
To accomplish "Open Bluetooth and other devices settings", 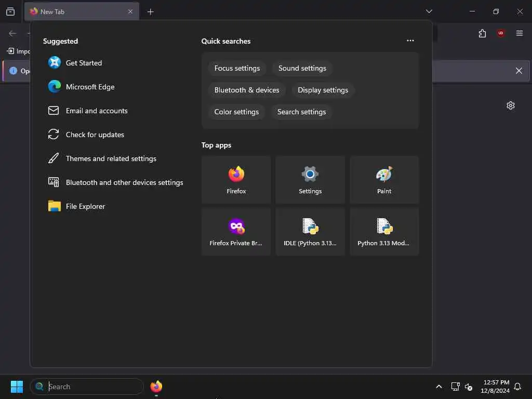I will (x=124, y=182).
